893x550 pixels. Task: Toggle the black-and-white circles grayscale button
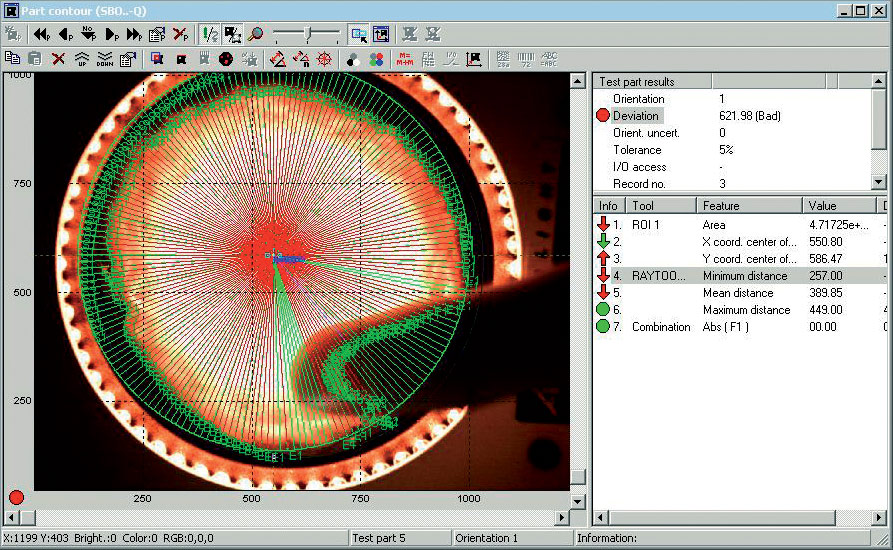tap(354, 59)
